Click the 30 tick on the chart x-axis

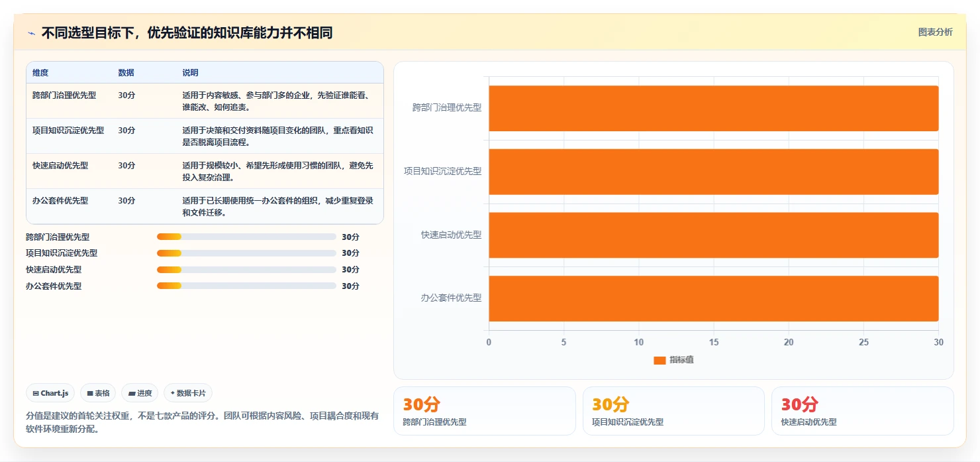(x=938, y=342)
